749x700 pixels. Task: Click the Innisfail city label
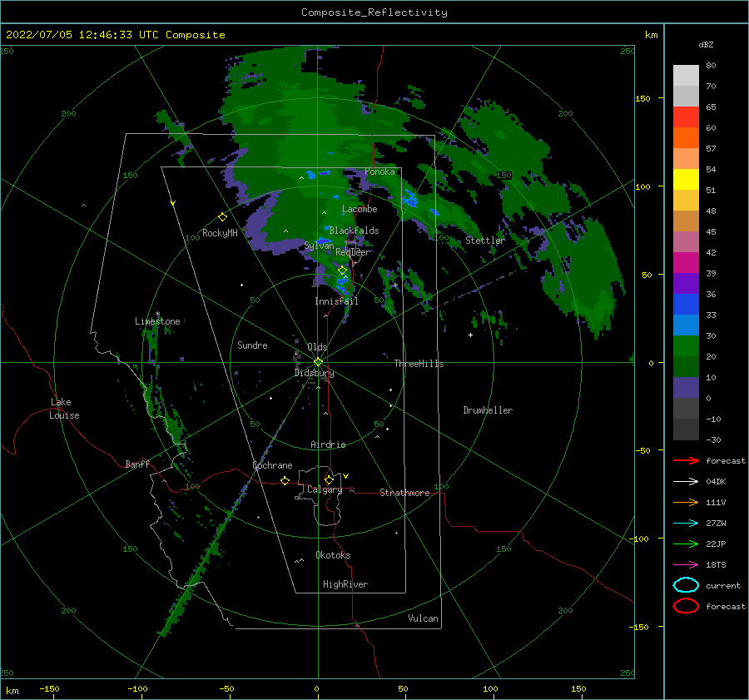336,301
